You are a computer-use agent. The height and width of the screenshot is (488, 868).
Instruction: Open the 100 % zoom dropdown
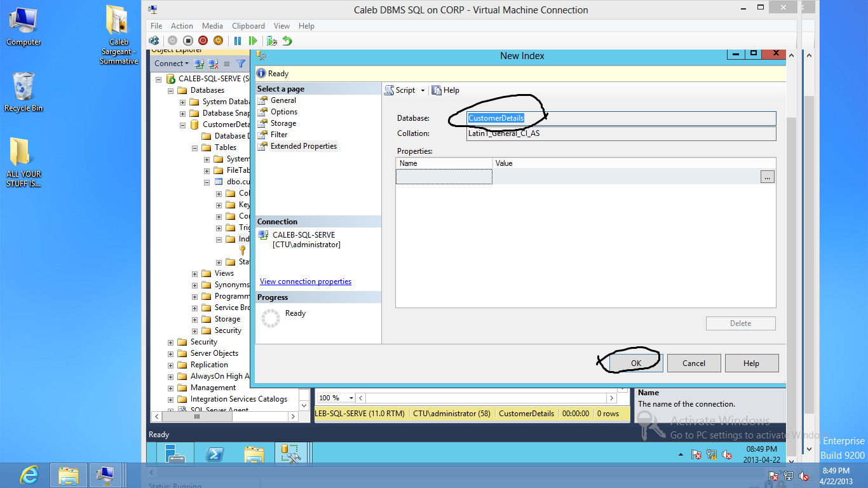coord(352,398)
